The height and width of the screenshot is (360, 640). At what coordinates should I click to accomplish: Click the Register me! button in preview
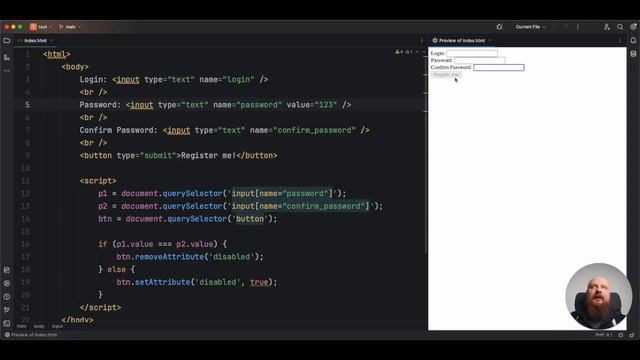coord(446,75)
